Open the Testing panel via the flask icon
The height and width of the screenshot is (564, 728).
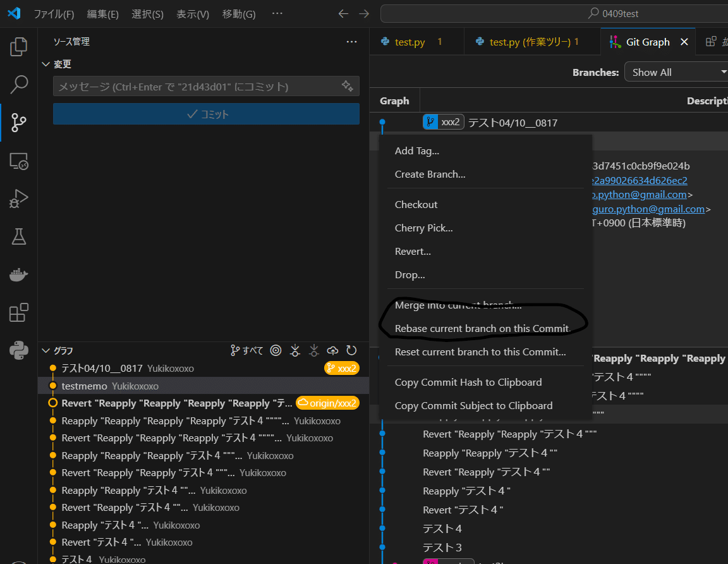pos(18,236)
